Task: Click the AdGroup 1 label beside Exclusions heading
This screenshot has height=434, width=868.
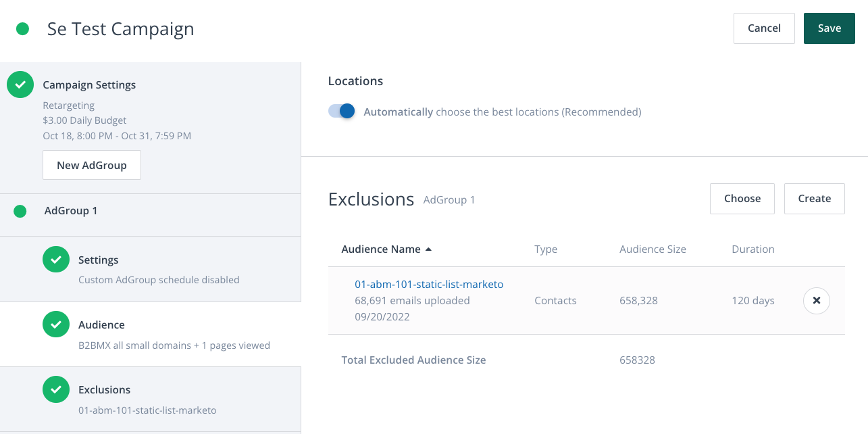Action: click(x=449, y=200)
